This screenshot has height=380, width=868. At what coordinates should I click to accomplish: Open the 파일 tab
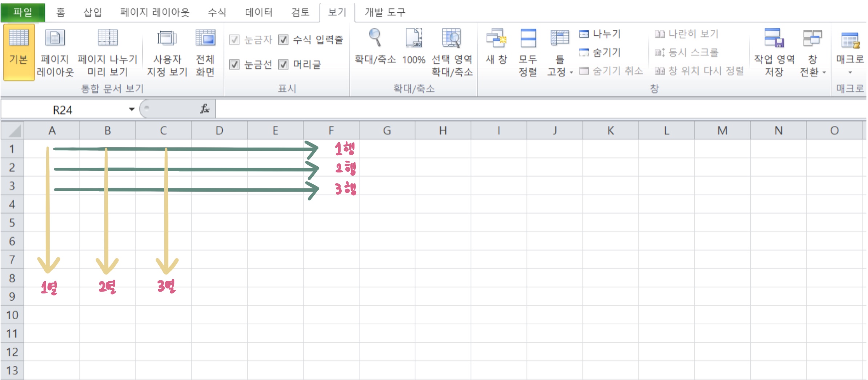(x=23, y=12)
